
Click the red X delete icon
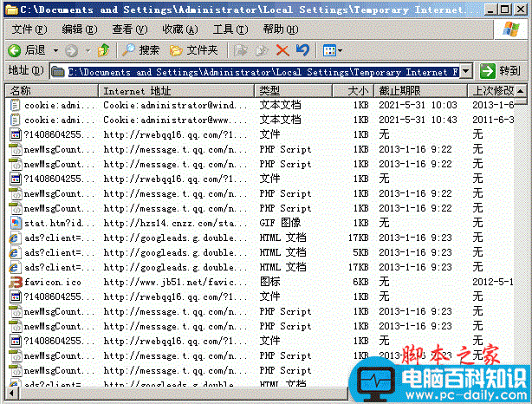282,50
